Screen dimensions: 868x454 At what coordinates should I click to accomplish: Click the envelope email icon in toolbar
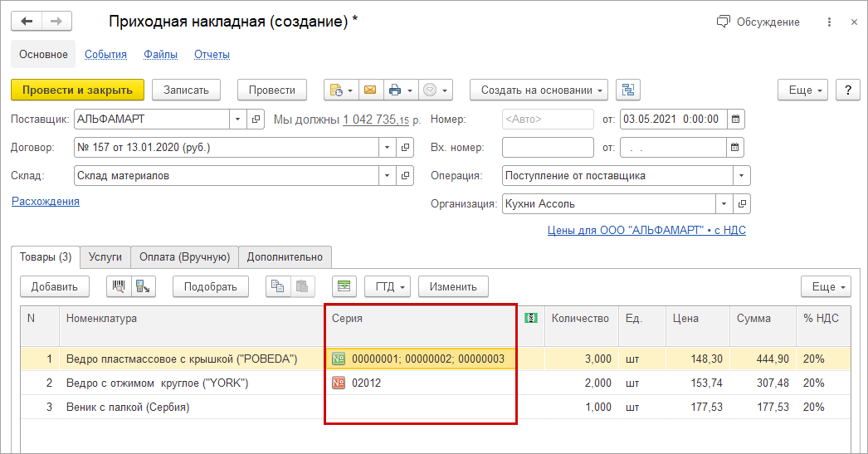pyautogui.click(x=369, y=90)
